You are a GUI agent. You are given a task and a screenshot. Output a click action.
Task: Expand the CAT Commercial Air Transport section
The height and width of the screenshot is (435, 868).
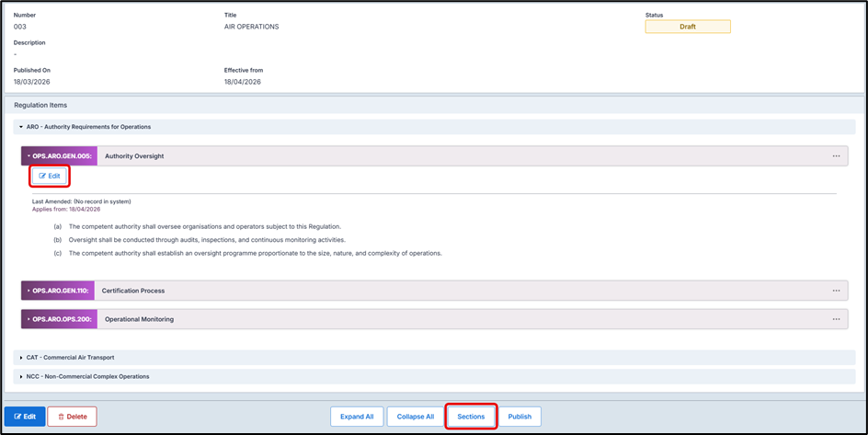[20, 357]
